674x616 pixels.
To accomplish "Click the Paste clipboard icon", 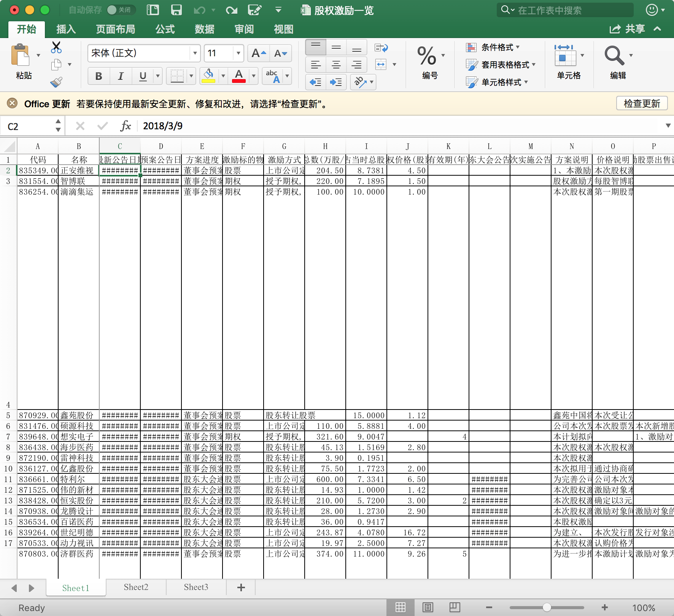I will click(21, 55).
